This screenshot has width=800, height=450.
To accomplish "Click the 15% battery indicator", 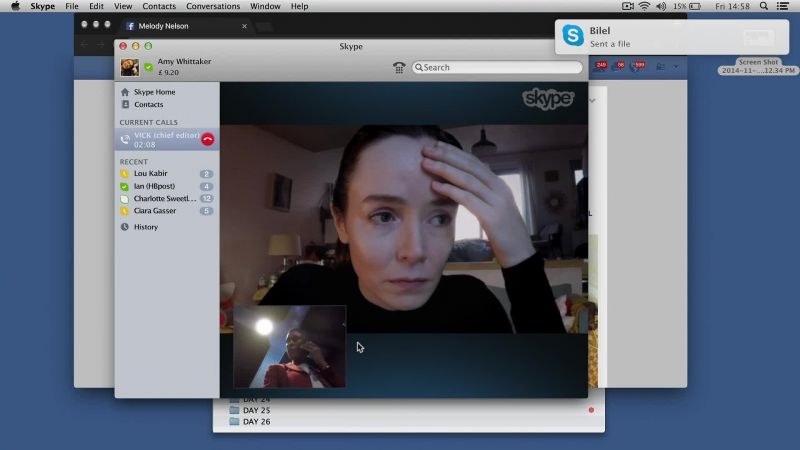I will 687,6.
